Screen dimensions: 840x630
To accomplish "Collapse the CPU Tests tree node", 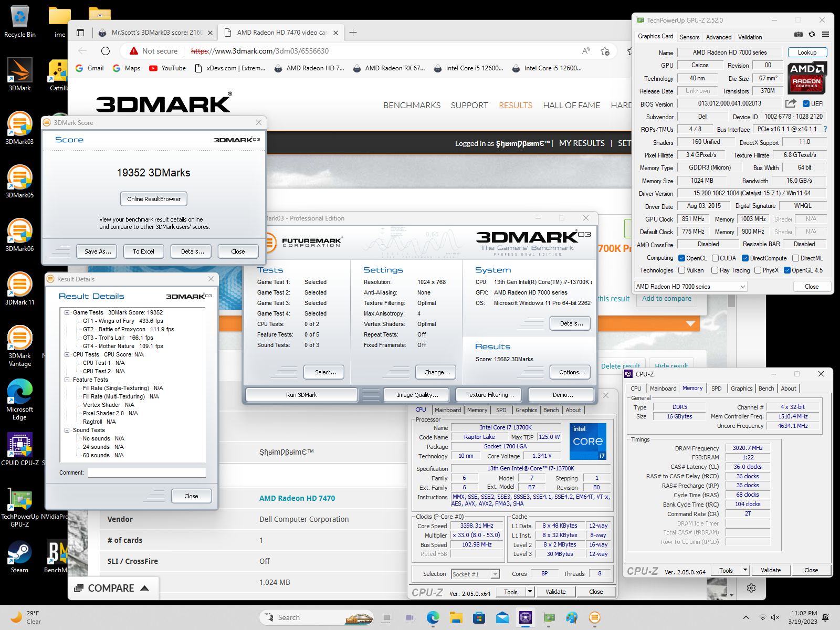I will [x=67, y=355].
